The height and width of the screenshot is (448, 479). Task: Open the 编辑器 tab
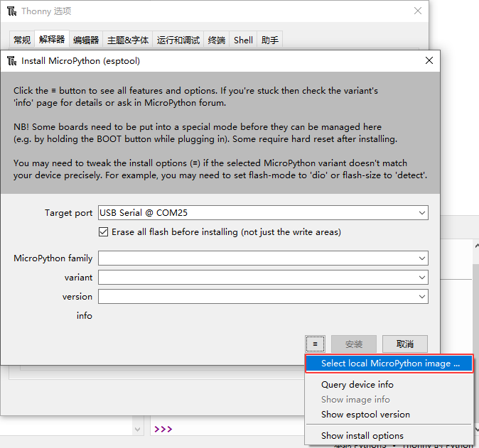(x=86, y=40)
